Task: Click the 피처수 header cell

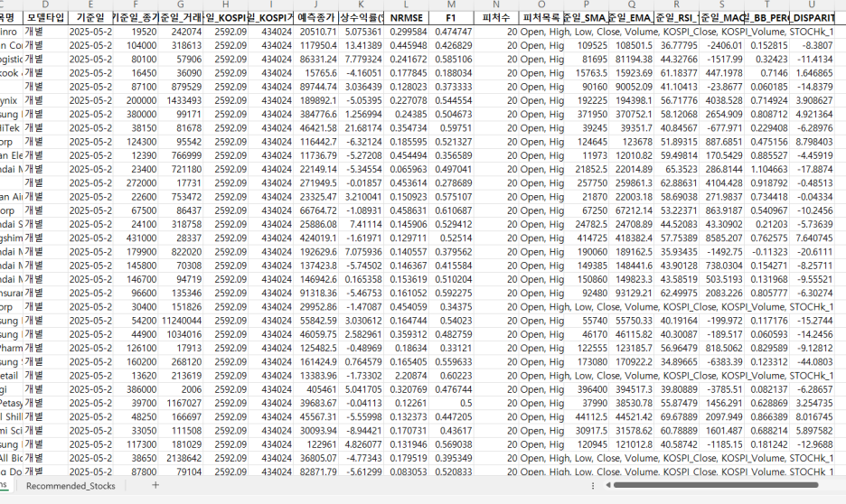Action: [496, 18]
